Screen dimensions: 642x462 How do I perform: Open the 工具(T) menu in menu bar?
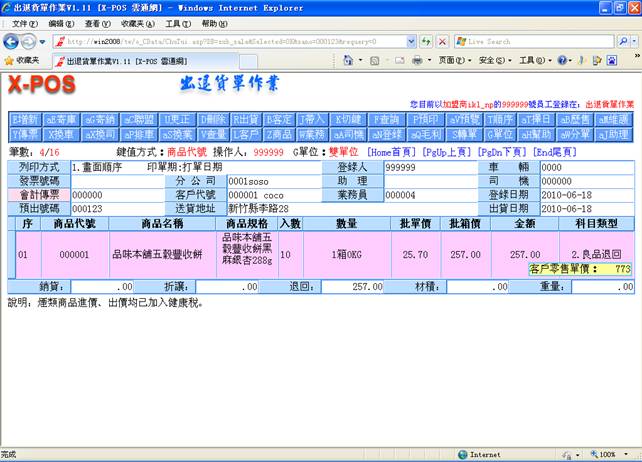(x=177, y=23)
